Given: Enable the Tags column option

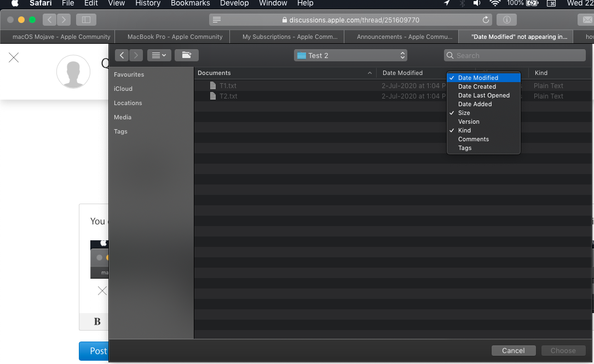Looking at the screenshot, I should [484, 148].
